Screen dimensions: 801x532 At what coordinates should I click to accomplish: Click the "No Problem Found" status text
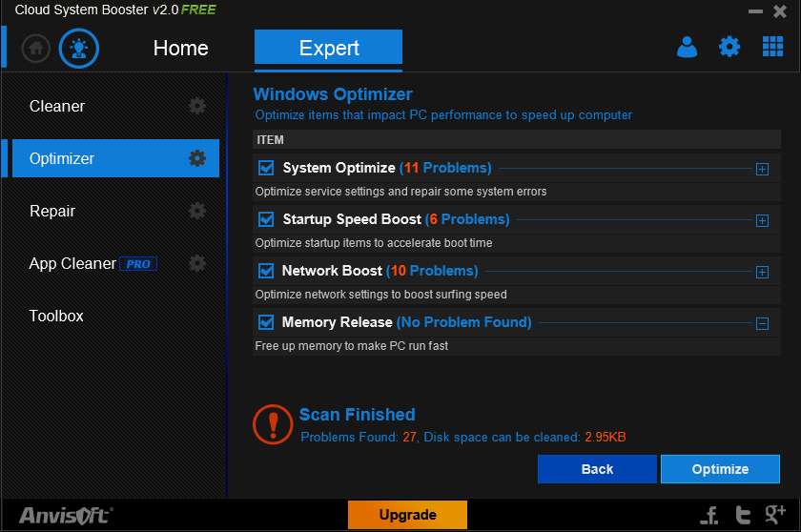463,322
